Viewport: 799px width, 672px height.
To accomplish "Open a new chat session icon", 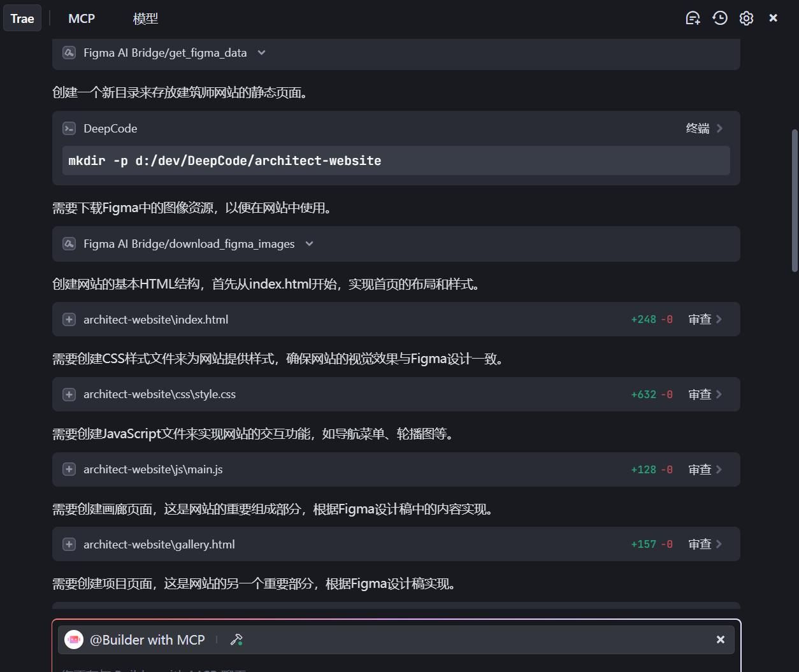I will (x=693, y=18).
